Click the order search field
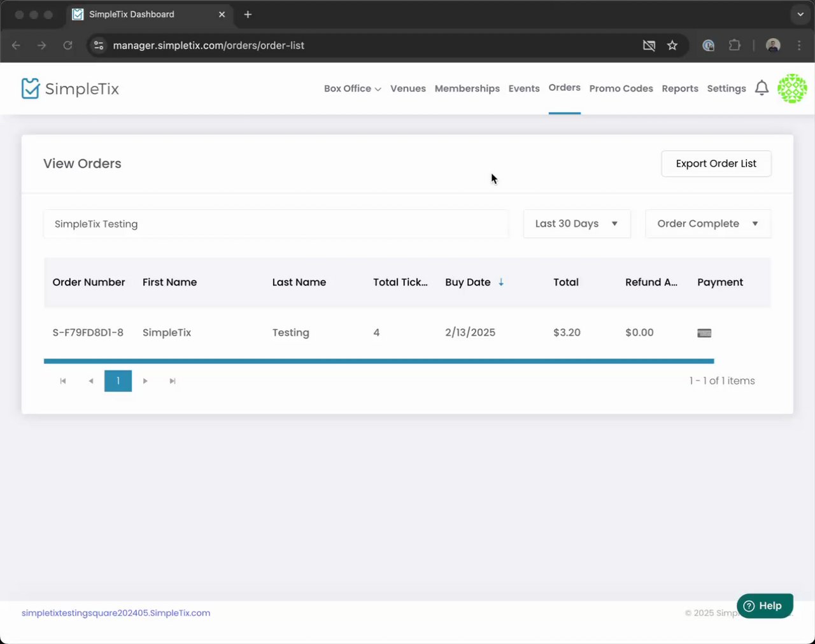Screen dimensions: 815x644 point(276,224)
